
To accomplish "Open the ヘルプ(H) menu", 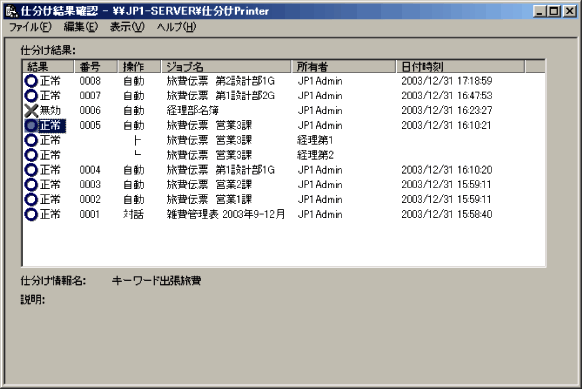I will (x=176, y=27).
